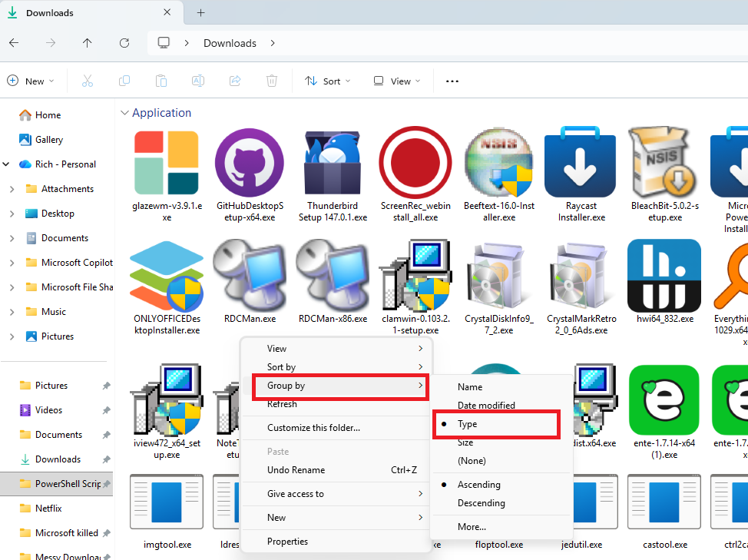Image resolution: width=748 pixels, height=560 pixels.
Task: Expand the Desktop tree node
Action: click(x=12, y=214)
